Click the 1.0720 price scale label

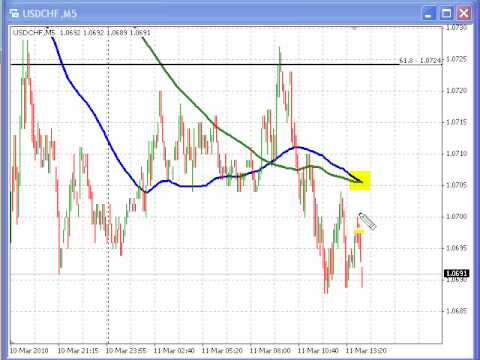(x=456, y=91)
